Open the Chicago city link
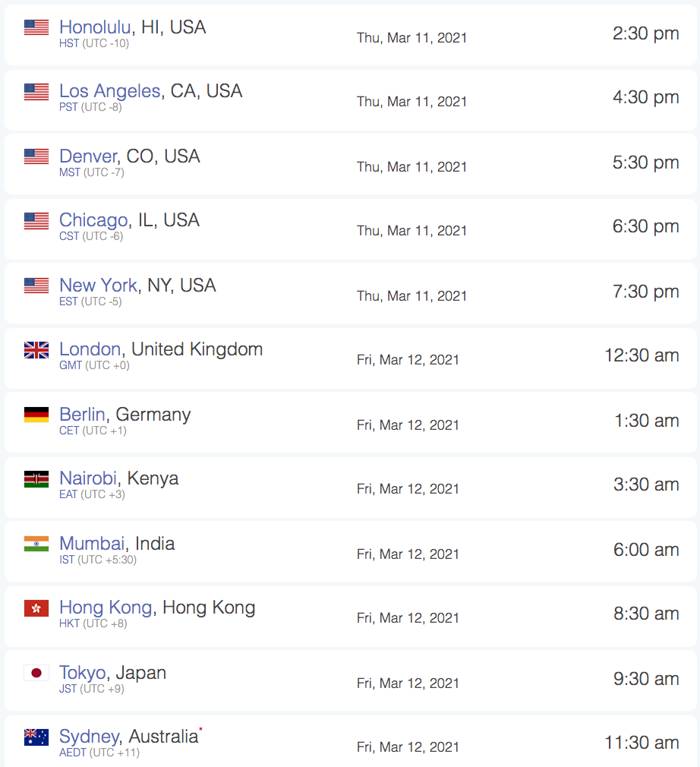 [x=93, y=221]
